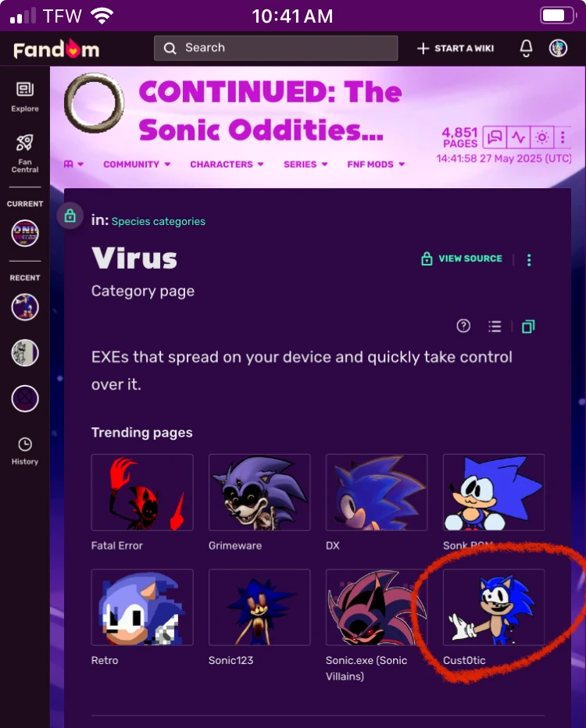The height and width of the screenshot is (728, 586).
Task: Click the VIEW SOURCE button
Action: coord(462,259)
